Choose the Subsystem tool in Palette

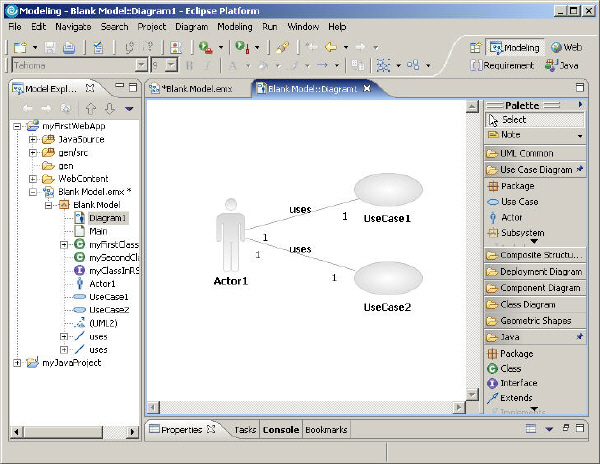(522, 232)
